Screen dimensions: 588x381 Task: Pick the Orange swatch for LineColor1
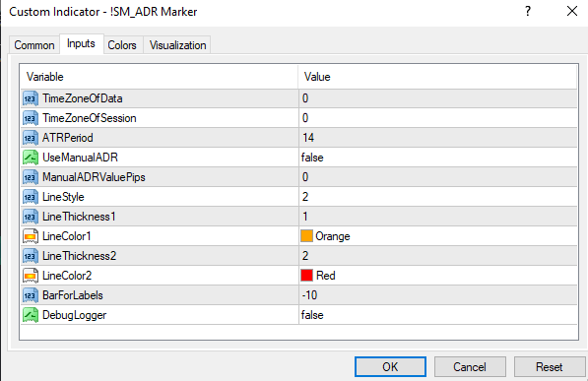(306, 236)
